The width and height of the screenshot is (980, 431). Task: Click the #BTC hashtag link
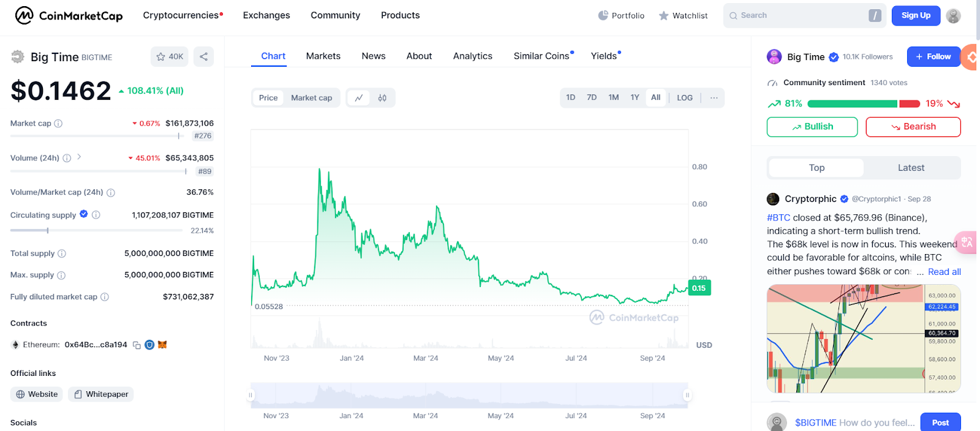778,217
